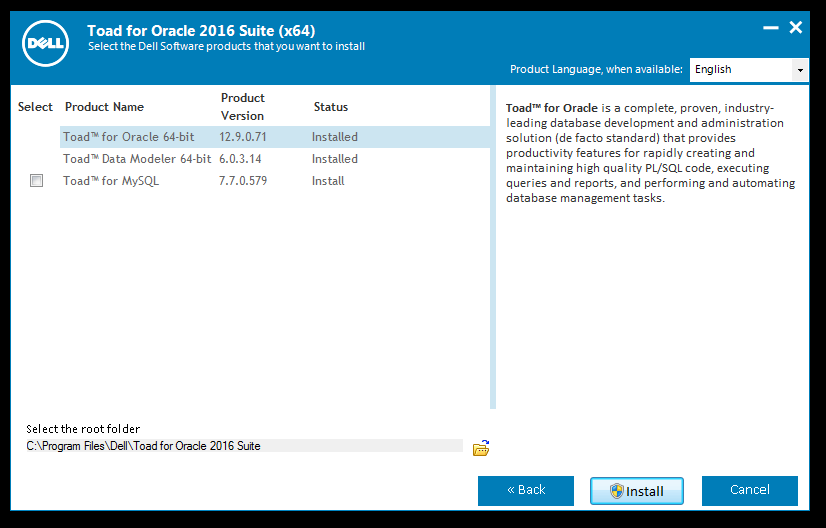Close the Toad installer window
Viewport: 826px width, 528px height.
coord(796,28)
